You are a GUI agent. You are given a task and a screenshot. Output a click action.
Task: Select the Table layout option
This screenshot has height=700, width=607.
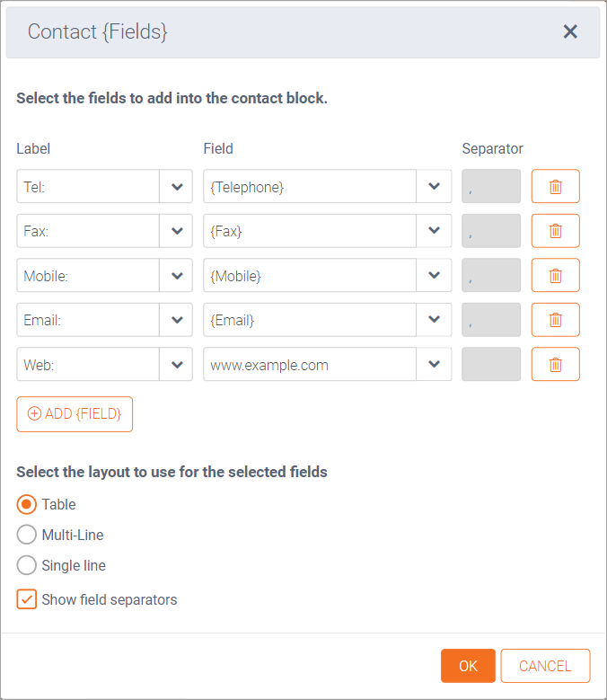pyautogui.click(x=27, y=504)
